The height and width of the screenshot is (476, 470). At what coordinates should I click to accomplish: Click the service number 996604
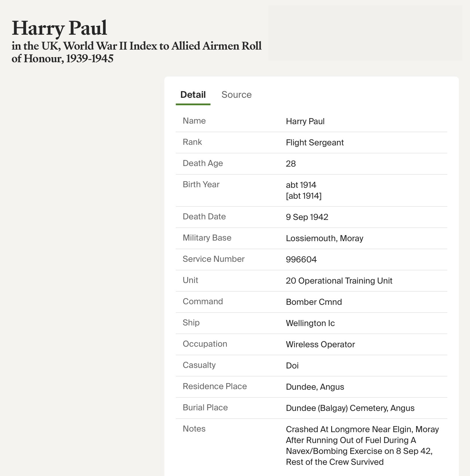pyautogui.click(x=301, y=260)
